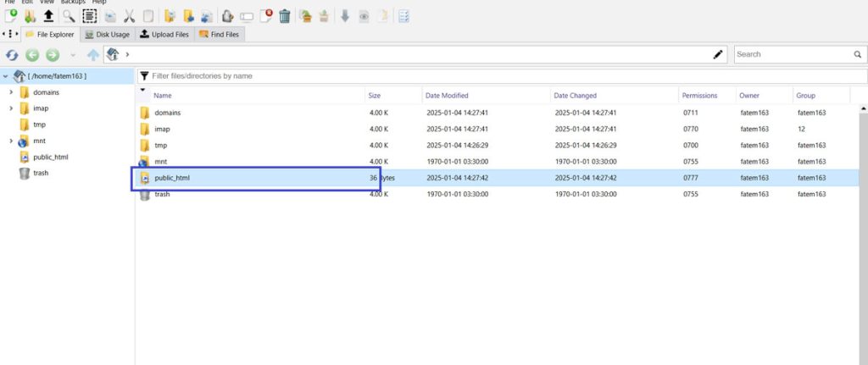Screen dimensions: 868x365
Task: Click the trash can Delete icon
Action: [x=285, y=16]
